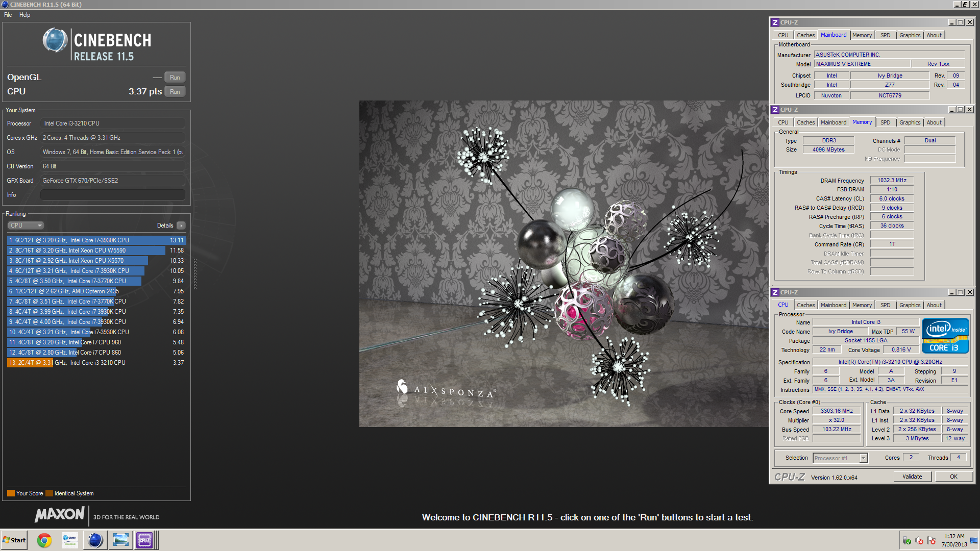Screen dimensions: 980x551
Task: Click the muted volume tray icon
Action: [x=919, y=541]
